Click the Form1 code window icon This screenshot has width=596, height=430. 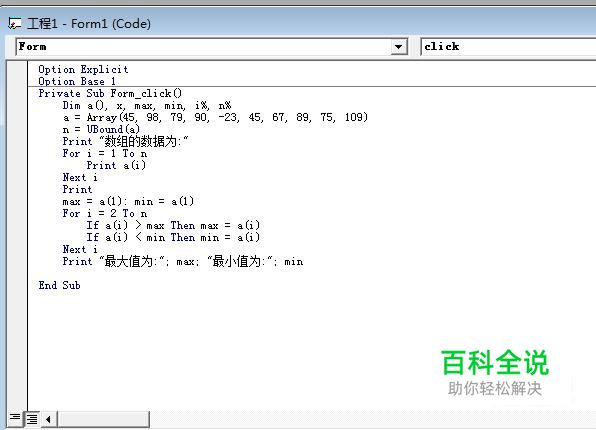tap(14, 24)
